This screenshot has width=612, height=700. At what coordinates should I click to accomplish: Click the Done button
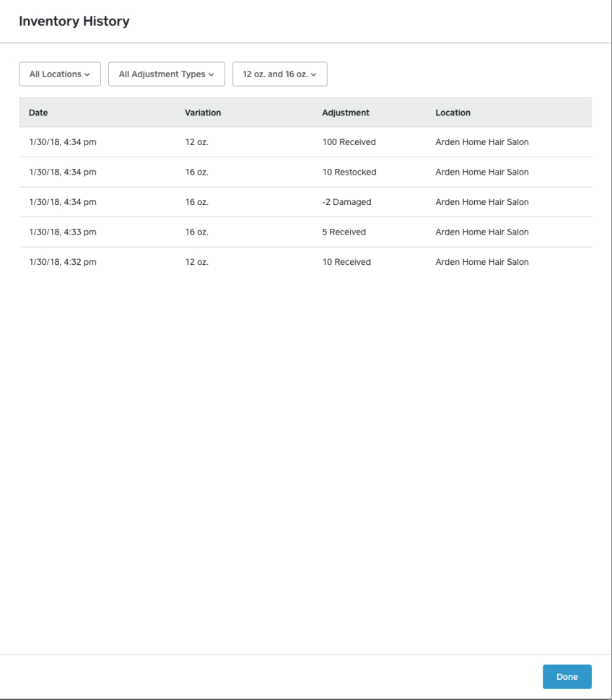click(x=567, y=676)
